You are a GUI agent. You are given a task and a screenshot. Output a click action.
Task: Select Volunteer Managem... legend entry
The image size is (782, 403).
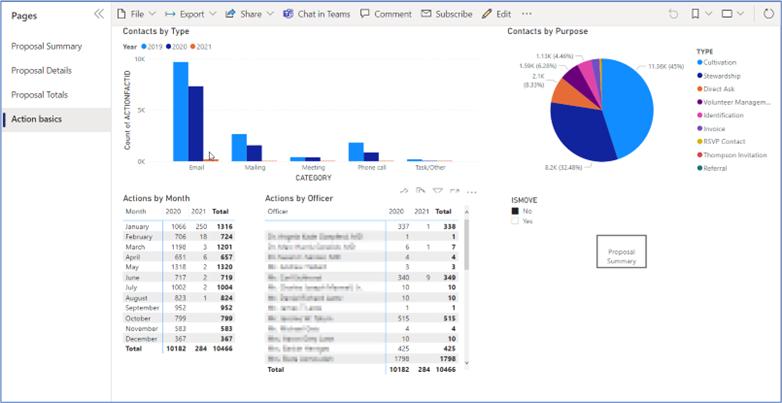(734, 102)
